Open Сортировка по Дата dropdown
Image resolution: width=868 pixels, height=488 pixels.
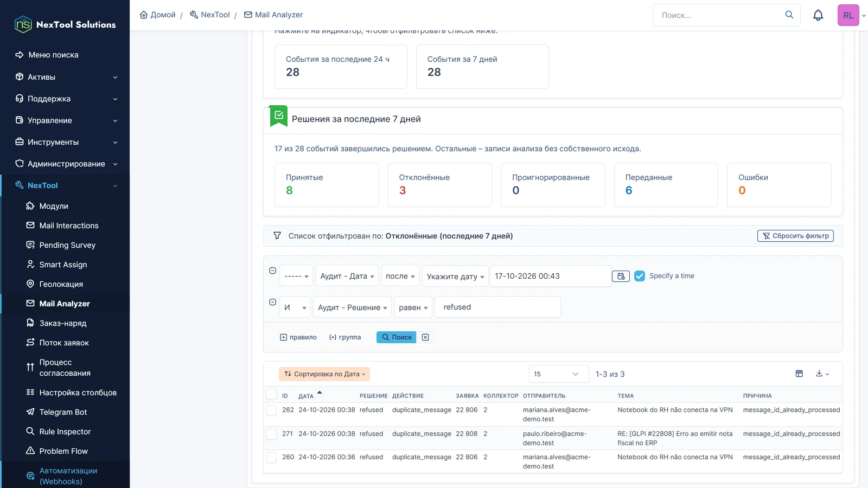[x=324, y=374]
